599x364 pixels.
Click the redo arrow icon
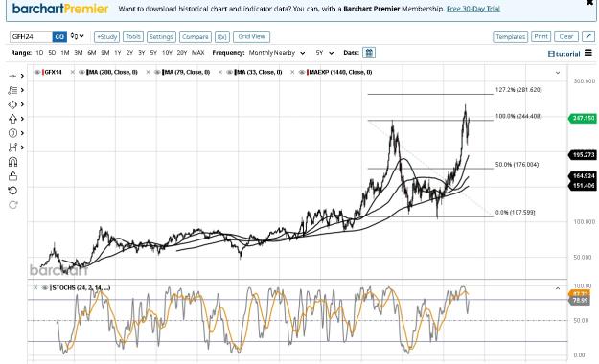tap(13, 205)
